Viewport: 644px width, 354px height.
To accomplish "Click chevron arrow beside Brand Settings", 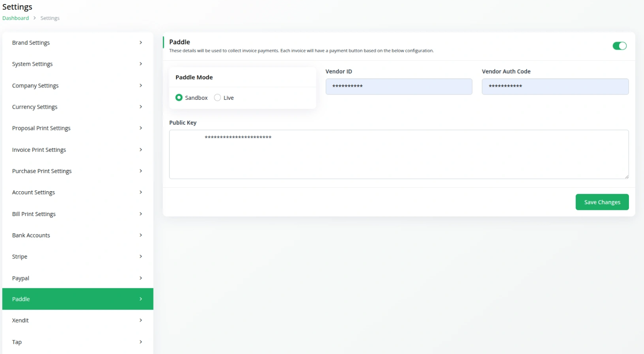I will pos(141,43).
